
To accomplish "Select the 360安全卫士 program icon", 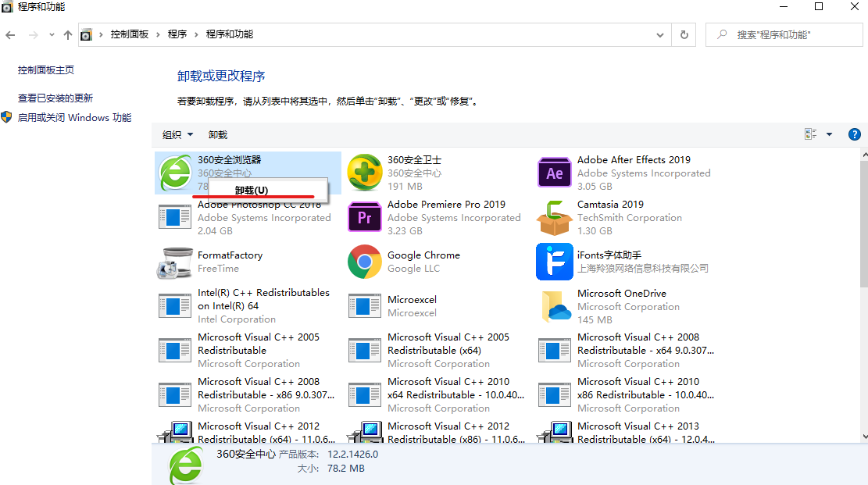I will tap(365, 170).
